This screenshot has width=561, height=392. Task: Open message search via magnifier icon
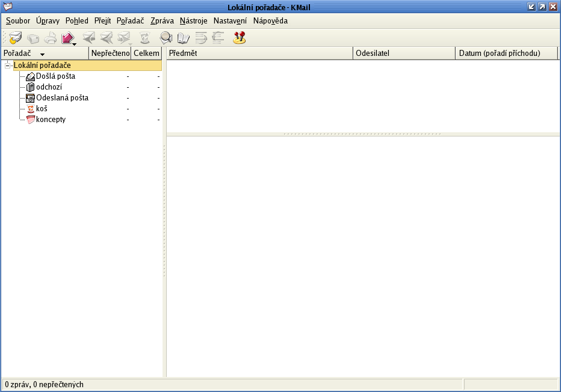click(166, 37)
